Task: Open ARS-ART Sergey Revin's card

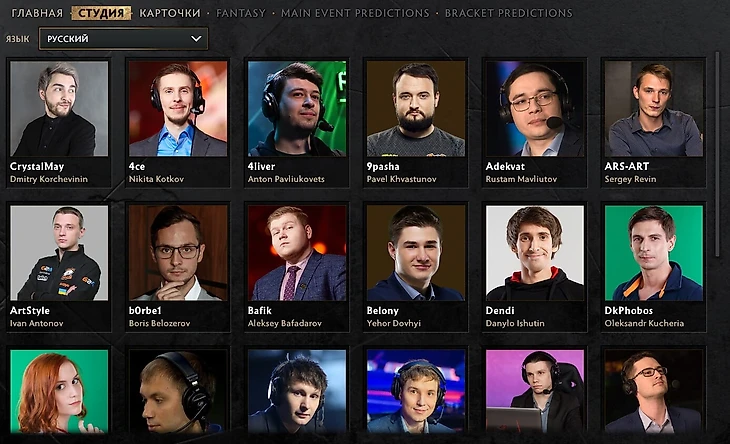Action: [x=654, y=123]
